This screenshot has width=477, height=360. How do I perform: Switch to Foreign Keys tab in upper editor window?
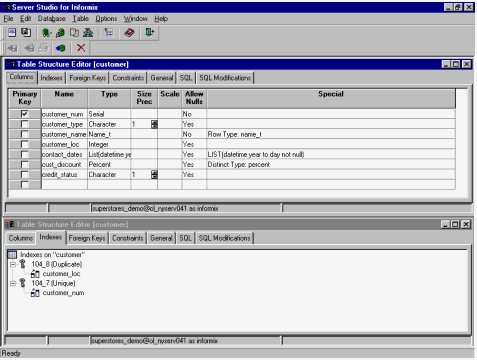coord(88,78)
